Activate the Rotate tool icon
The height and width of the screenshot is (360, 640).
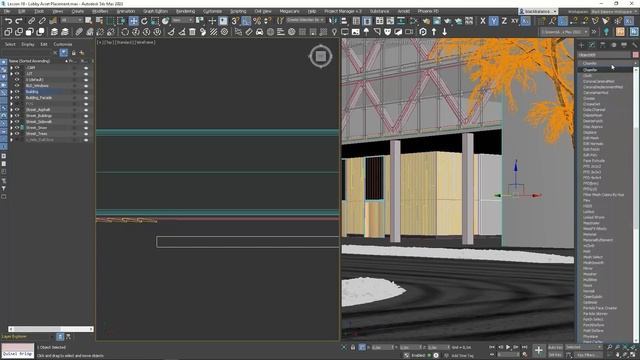coord(144,21)
